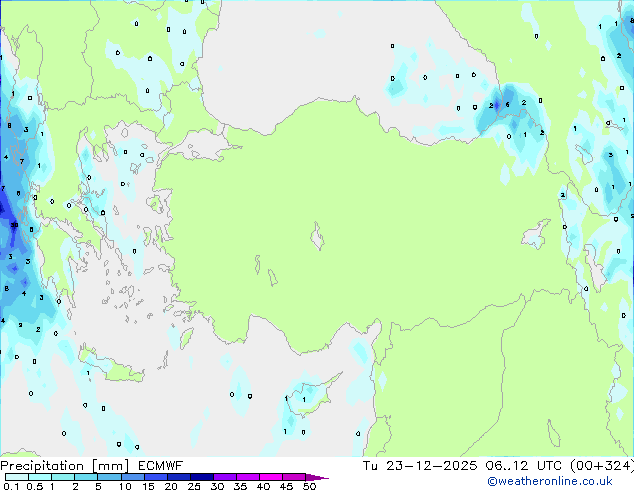Pick the 15–20 mm legend swatch
This screenshot has height=490, width=634.
[x=155, y=477]
